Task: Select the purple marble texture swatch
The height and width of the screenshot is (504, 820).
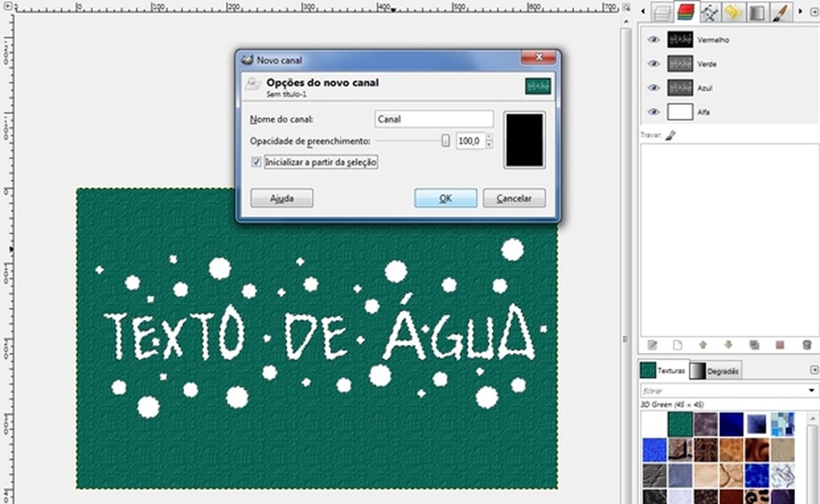Action: (706, 424)
